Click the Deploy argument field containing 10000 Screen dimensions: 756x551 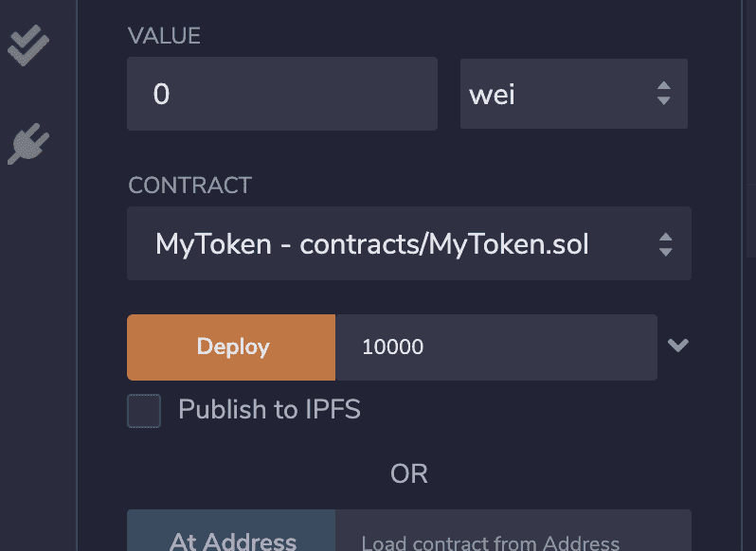(x=495, y=347)
